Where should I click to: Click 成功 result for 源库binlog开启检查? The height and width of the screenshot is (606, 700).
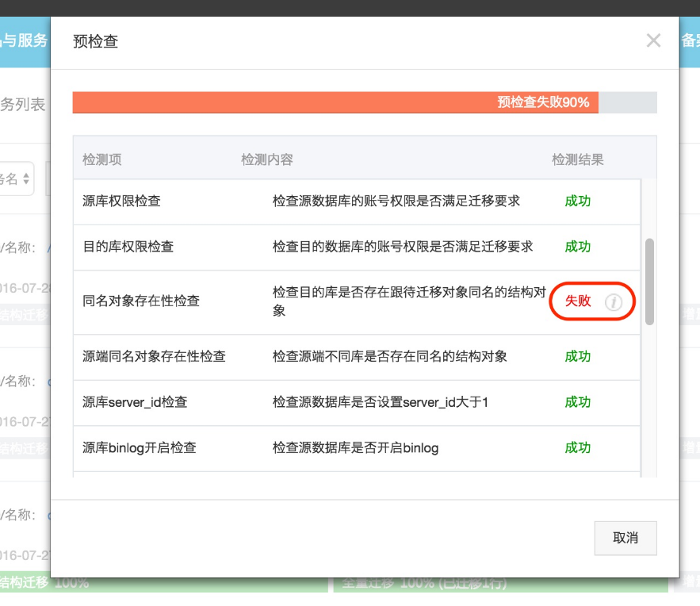pyautogui.click(x=578, y=448)
